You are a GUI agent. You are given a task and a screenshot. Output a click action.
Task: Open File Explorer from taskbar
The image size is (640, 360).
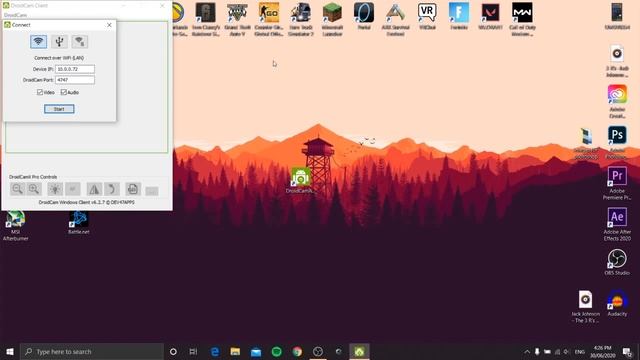point(235,351)
